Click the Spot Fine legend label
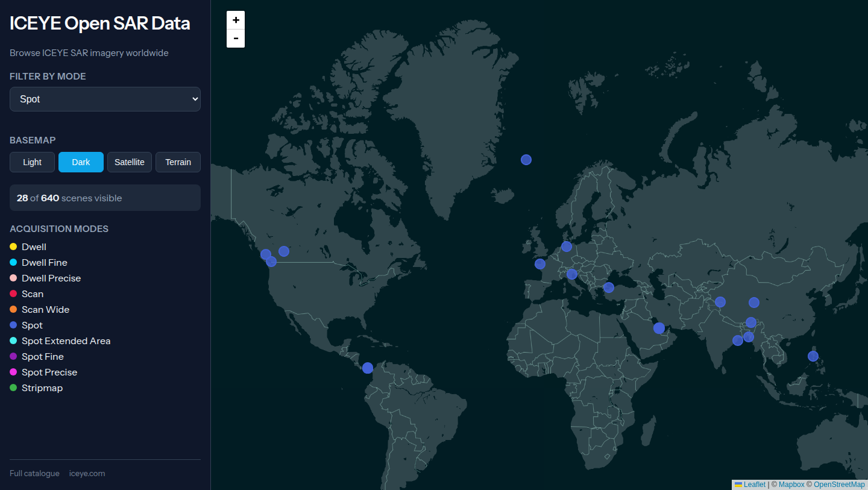This screenshot has width=868, height=490. [x=43, y=357]
